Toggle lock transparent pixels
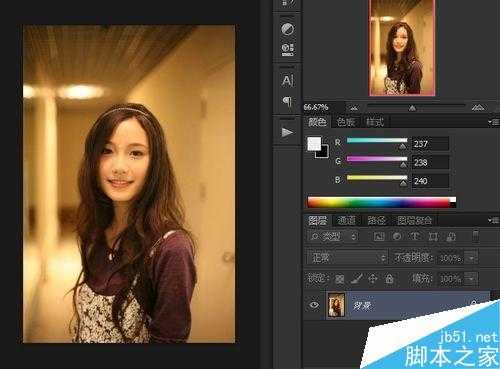The image size is (500, 369). 339,279
